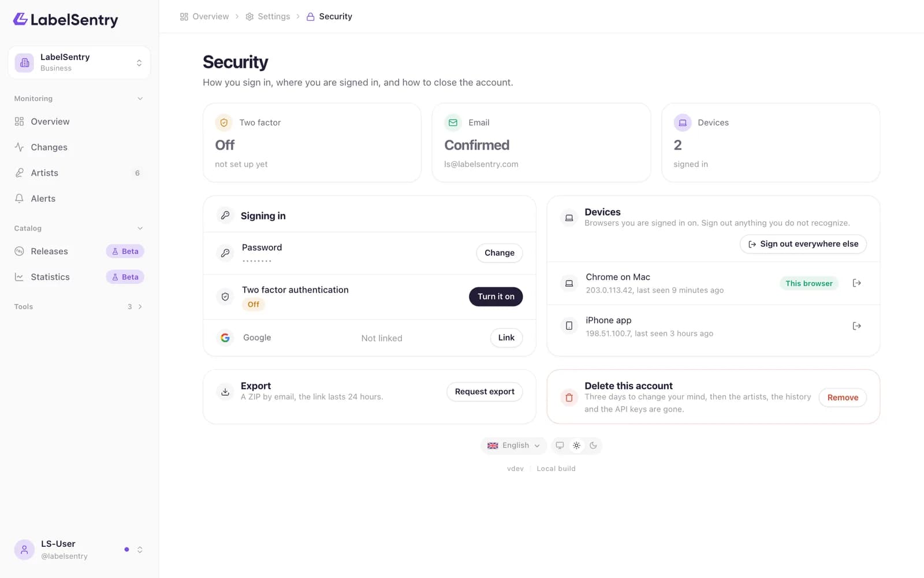The width and height of the screenshot is (924, 578).
Task: Click the Devices laptop card icon
Action: (x=683, y=123)
